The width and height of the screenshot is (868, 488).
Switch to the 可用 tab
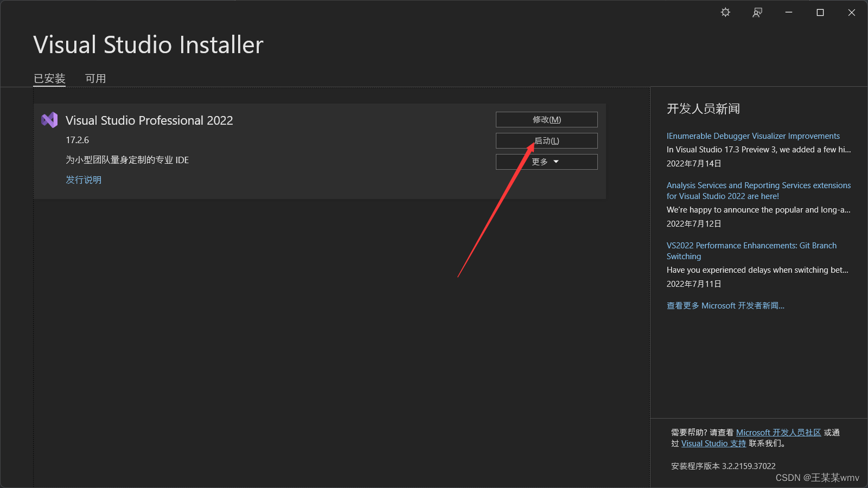[x=95, y=78]
